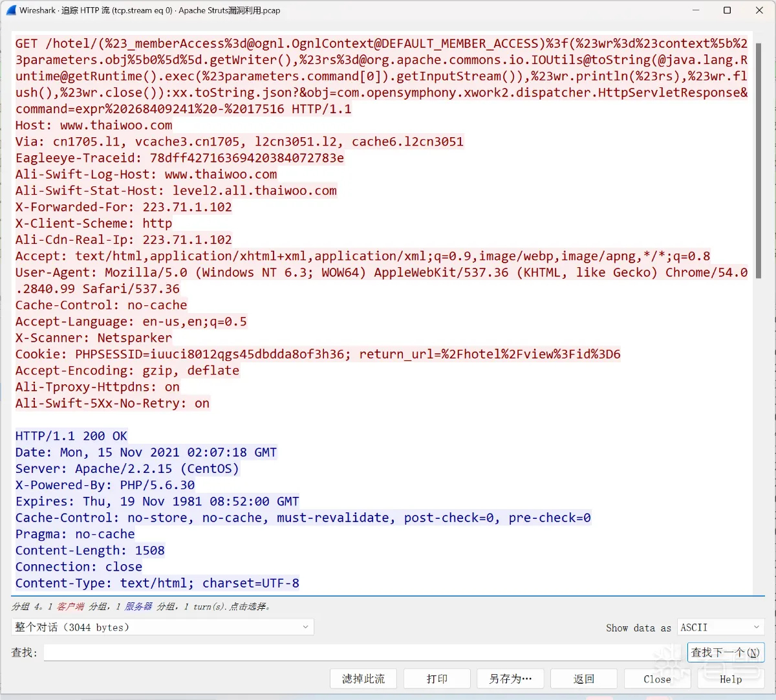The image size is (776, 700).
Task: Click the Host: www.thaiwoo.com line
Action: point(94,125)
